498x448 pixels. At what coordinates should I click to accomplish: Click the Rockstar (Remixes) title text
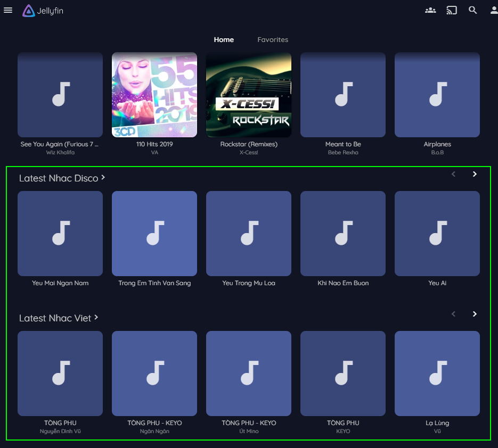[249, 144]
